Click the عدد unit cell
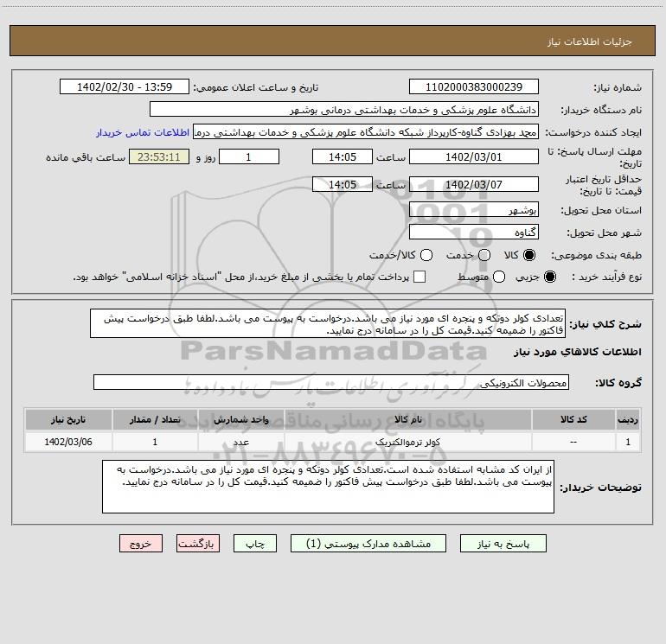 pyautogui.click(x=240, y=442)
